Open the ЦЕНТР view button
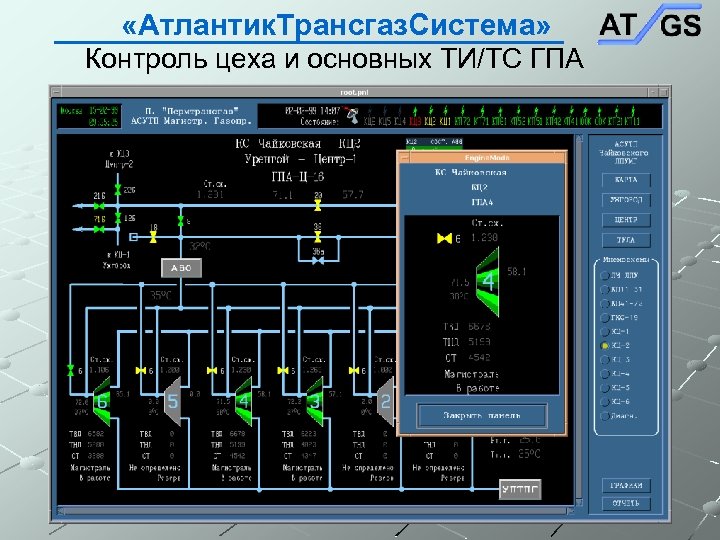The image size is (720, 540). (626, 220)
